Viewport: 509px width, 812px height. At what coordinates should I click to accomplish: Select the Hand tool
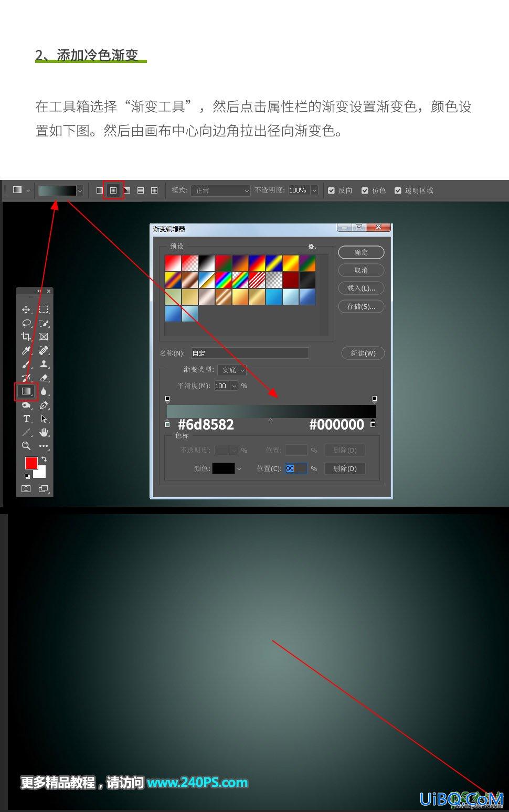click(44, 432)
